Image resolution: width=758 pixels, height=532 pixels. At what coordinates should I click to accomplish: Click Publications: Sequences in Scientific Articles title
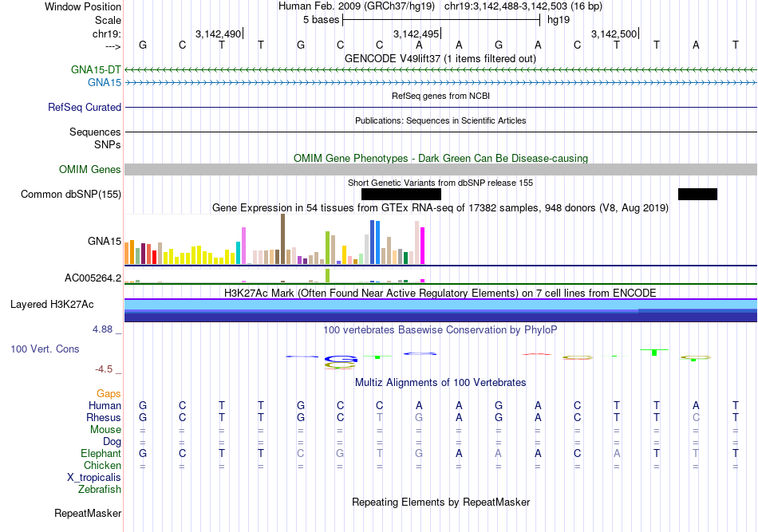click(440, 120)
